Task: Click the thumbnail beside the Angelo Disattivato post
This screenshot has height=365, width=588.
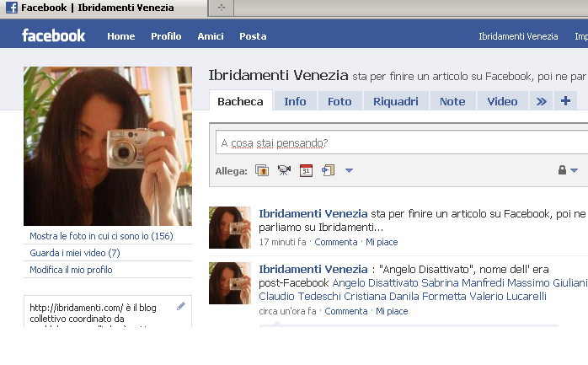Action: tap(230, 283)
